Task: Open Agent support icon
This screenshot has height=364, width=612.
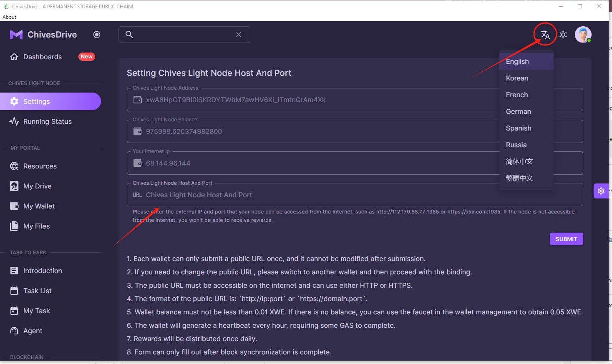Action: coord(14,331)
